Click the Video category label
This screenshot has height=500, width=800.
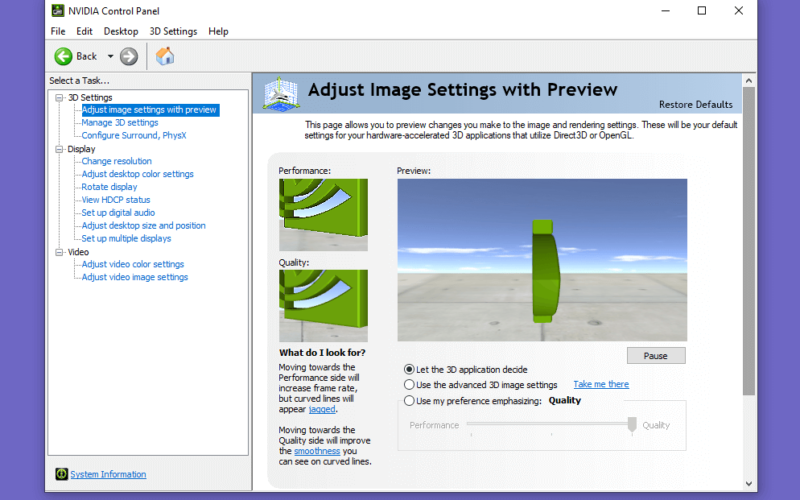(x=78, y=252)
